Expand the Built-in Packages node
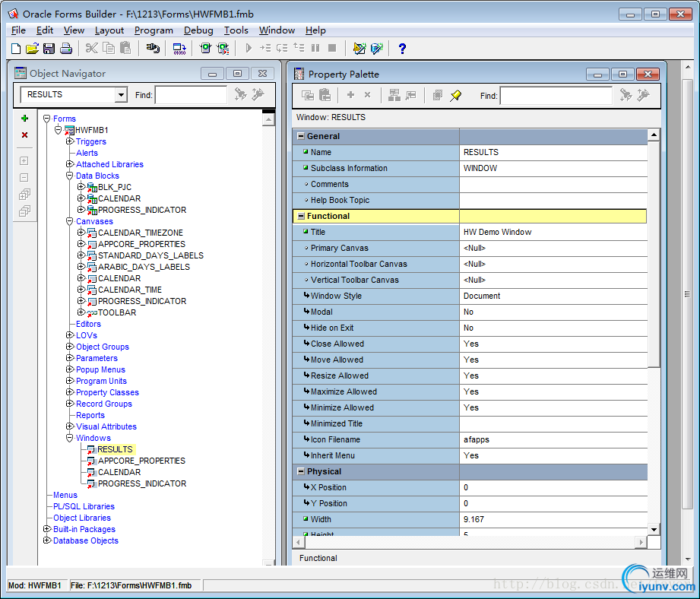700x599 pixels. [x=46, y=528]
